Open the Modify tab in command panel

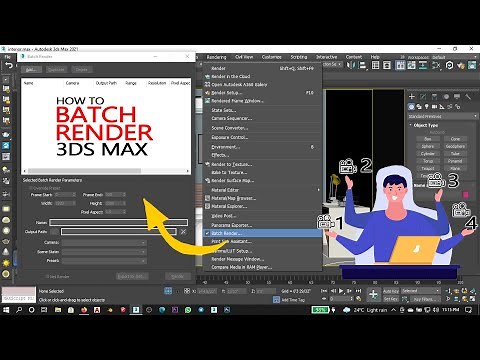(423, 97)
